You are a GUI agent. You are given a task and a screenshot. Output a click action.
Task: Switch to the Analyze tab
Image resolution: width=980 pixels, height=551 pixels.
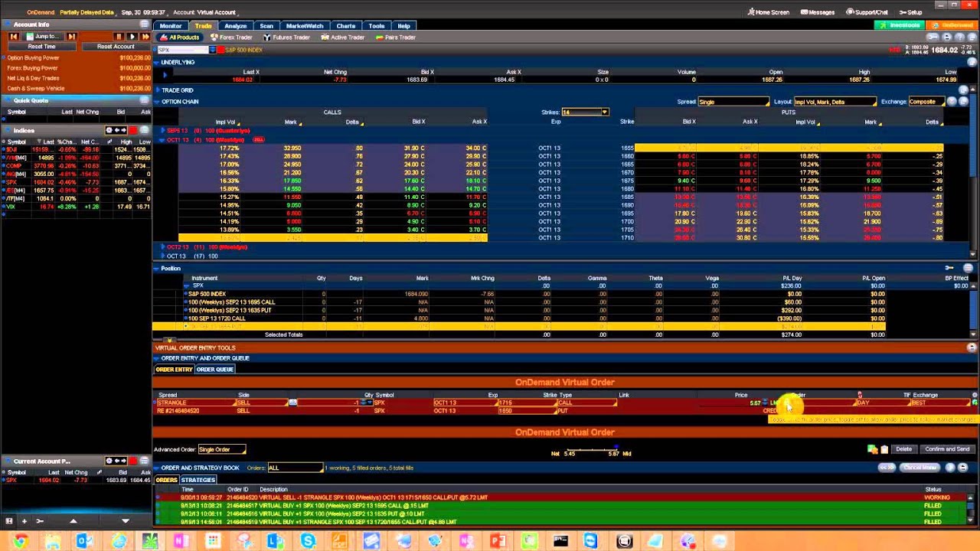tap(235, 26)
